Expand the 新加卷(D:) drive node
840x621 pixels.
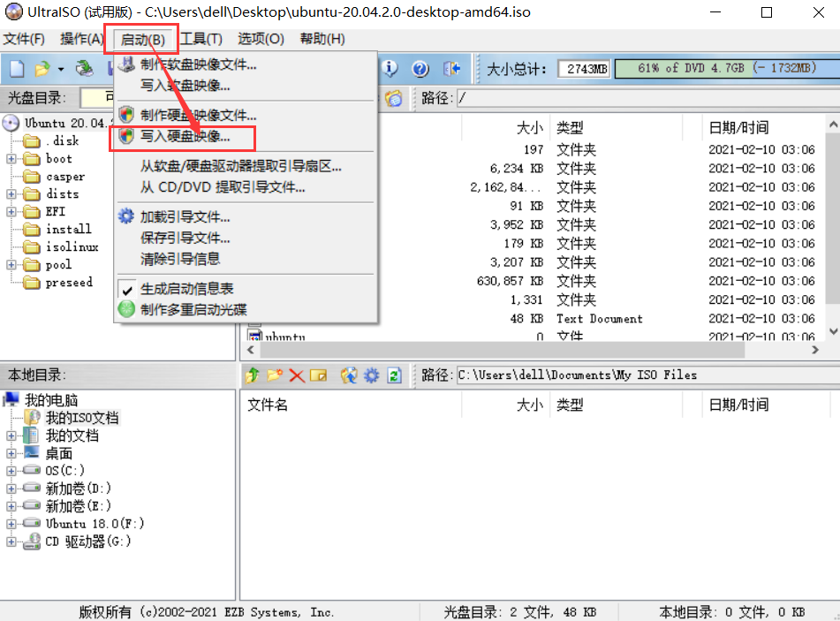click(x=11, y=488)
